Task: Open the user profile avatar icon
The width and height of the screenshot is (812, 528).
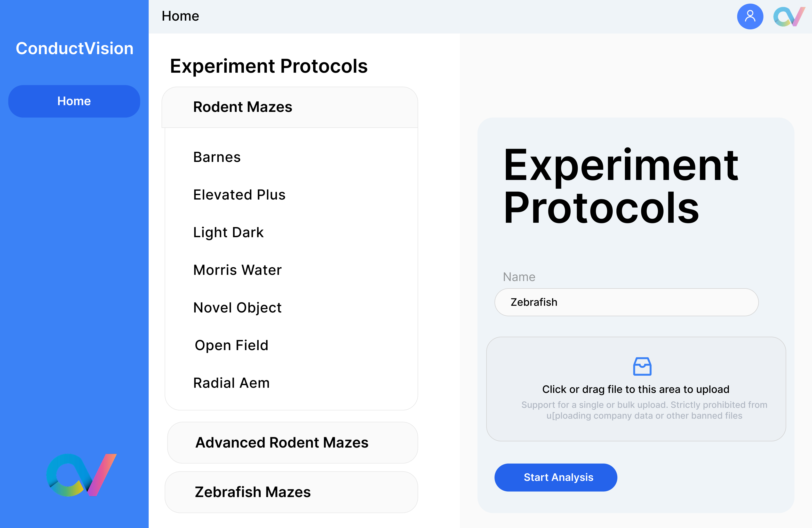Action: [750, 16]
